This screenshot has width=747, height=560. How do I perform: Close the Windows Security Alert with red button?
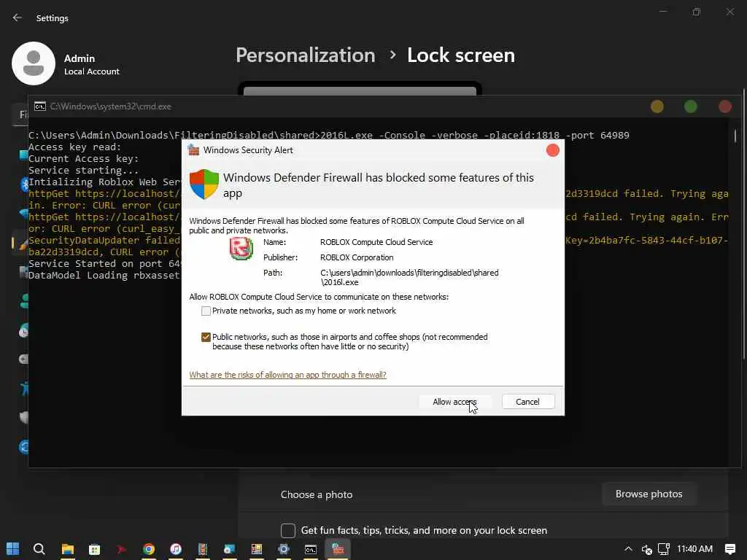click(x=553, y=150)
